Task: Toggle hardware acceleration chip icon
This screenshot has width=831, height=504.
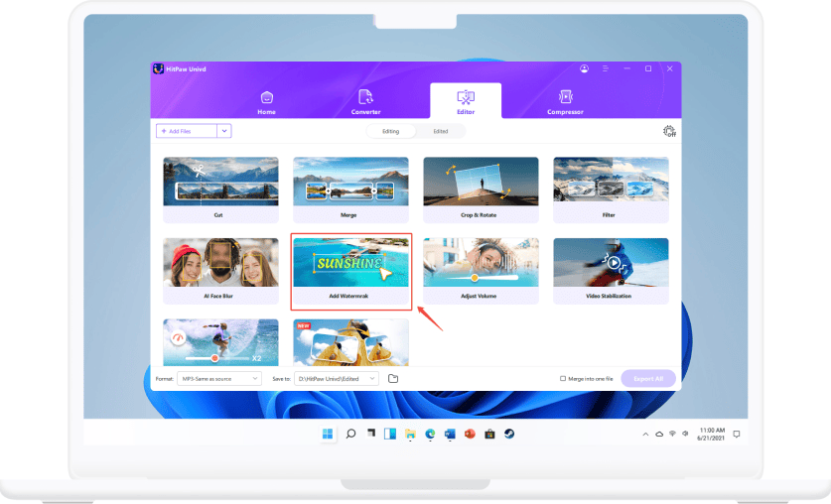Action: 669,131
